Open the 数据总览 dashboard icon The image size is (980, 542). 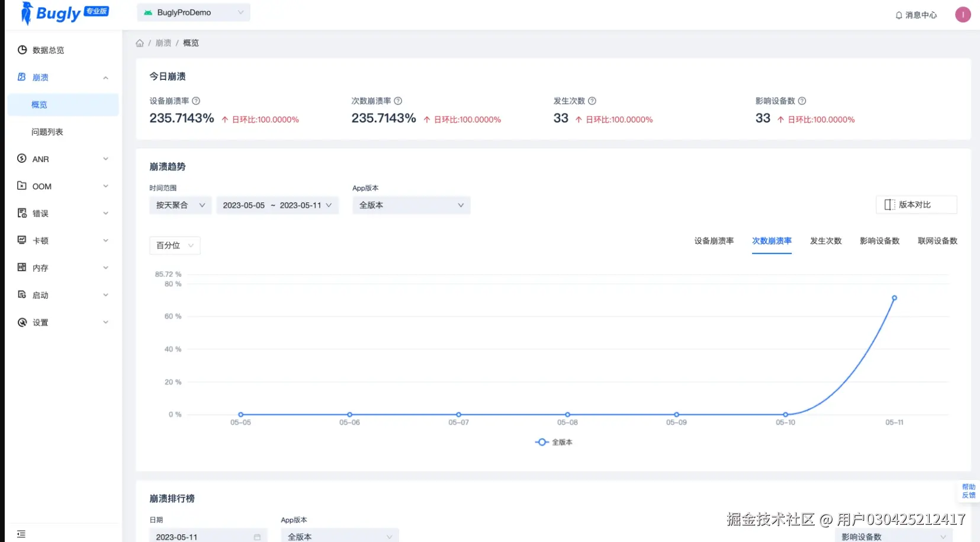[22, 50]
